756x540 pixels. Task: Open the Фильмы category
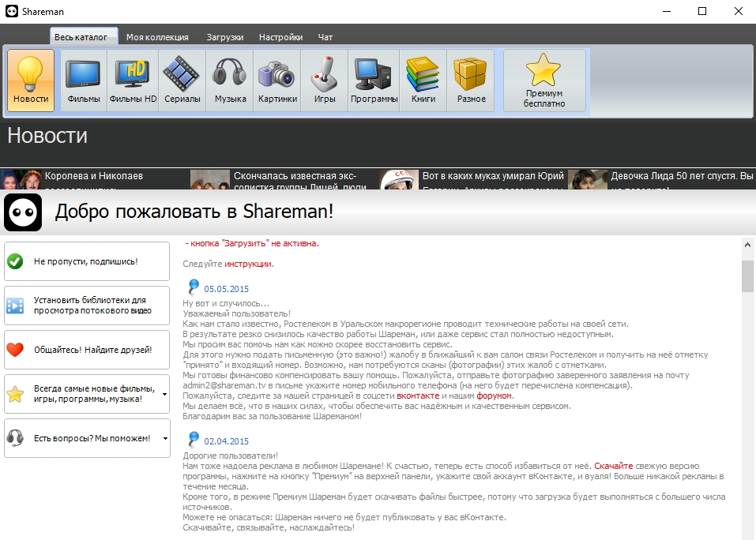coord(84,81)
